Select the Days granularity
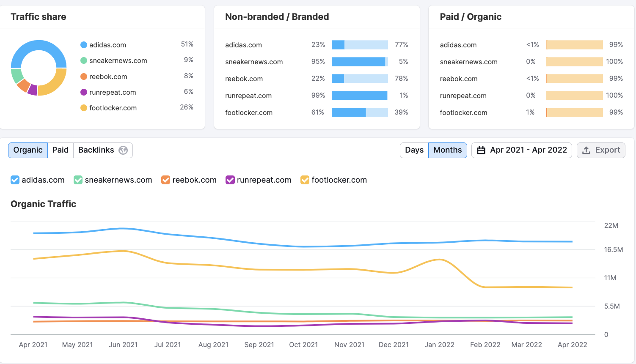Image resolution: width=636 pixels, height=364 pixels. pos(414,150)
